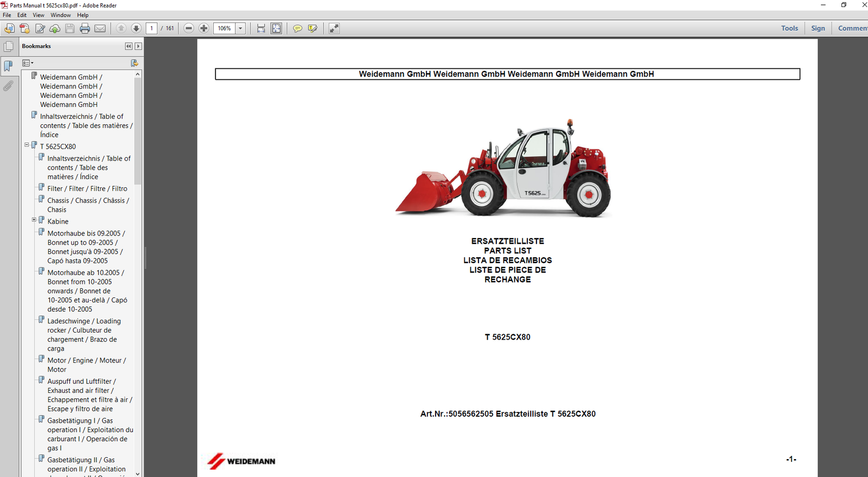The width and height of the screenshot is (868, 477).
Task: Click the zoom out minus button
Action: pyautogui.click(x=189, y=28)
